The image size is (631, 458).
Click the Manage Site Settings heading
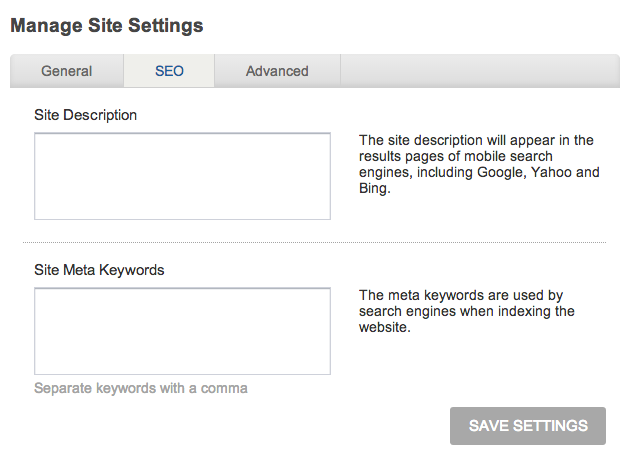pos(107,26)
